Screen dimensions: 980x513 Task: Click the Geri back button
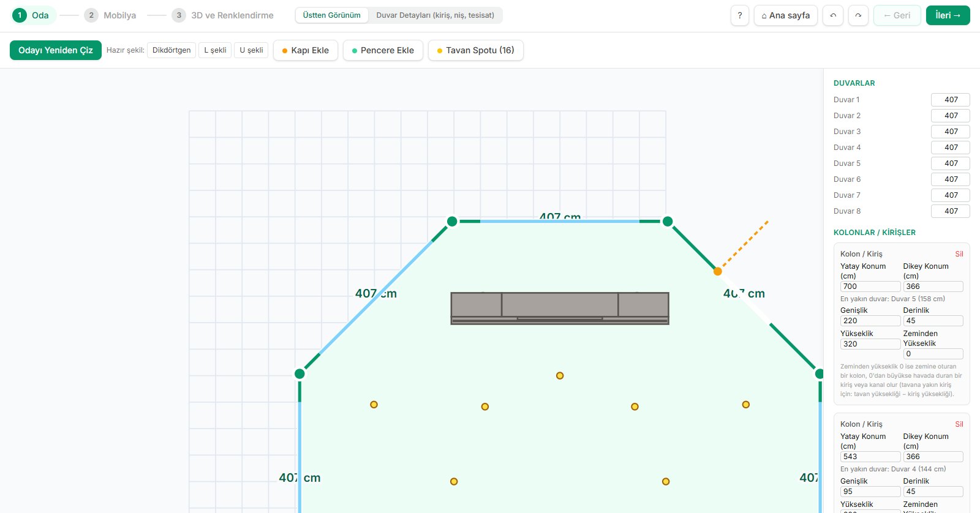tap(897, 15)
